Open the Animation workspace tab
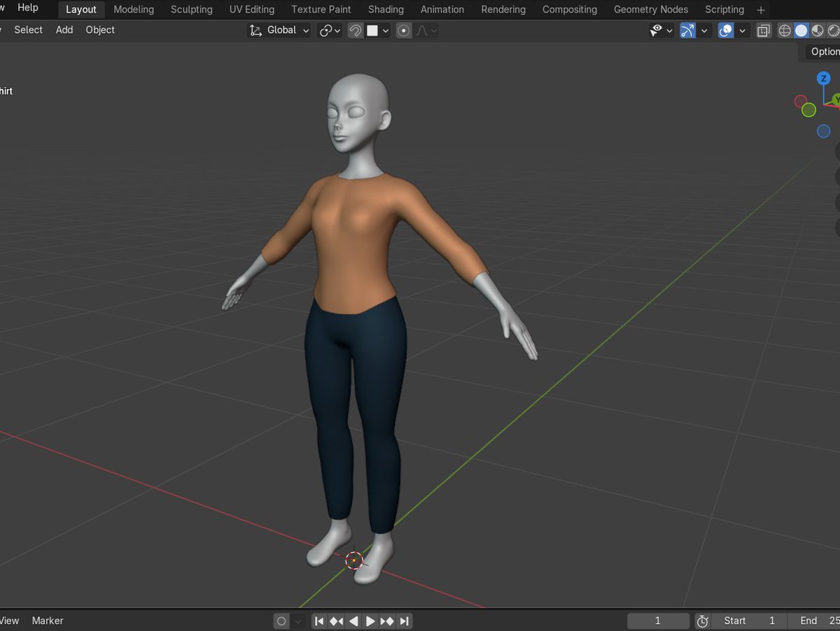840x631 pixels. click(442, 9)
